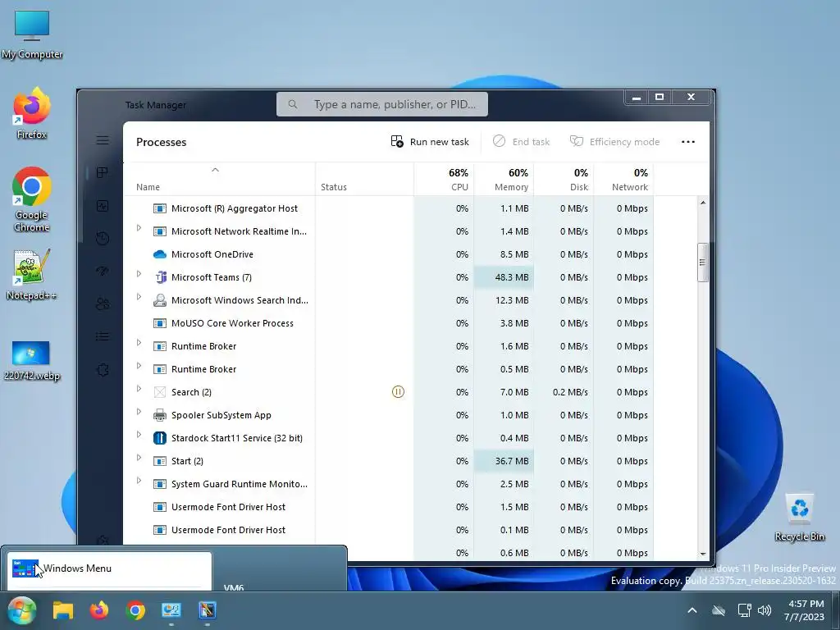Open the Users sidebar icon
This screenshot has height=630, width=840.
click(103, 304)
